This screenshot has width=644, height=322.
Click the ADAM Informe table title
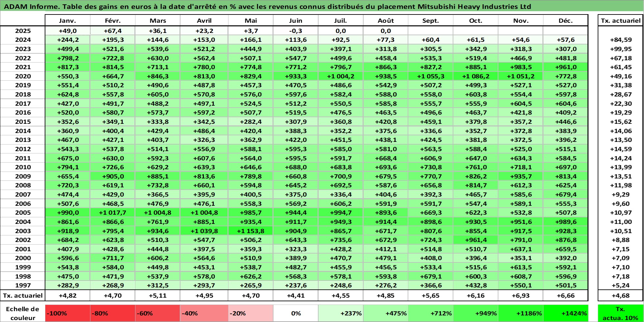point(268,7)
